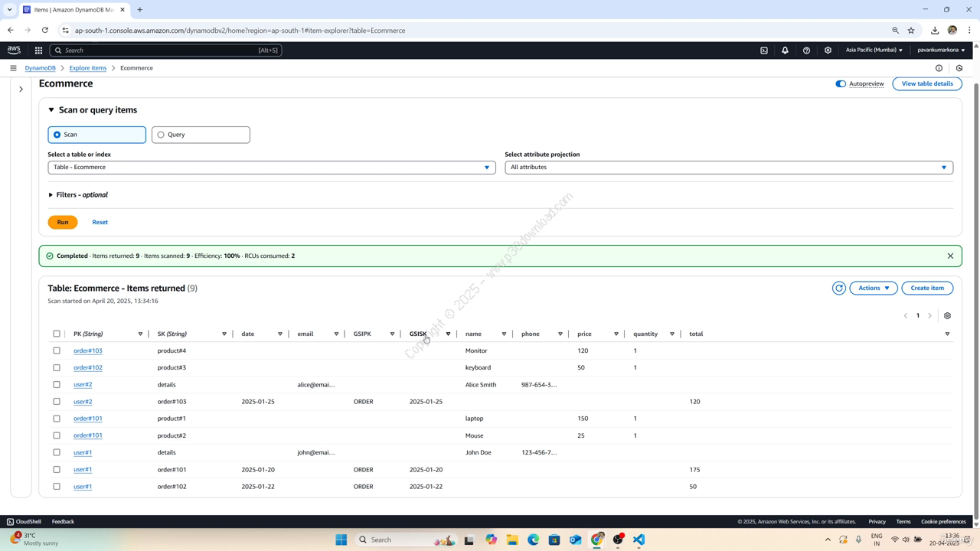This screenshot has width=980, height=551.
Task: Open the order#103 item link
Action: 88,350
